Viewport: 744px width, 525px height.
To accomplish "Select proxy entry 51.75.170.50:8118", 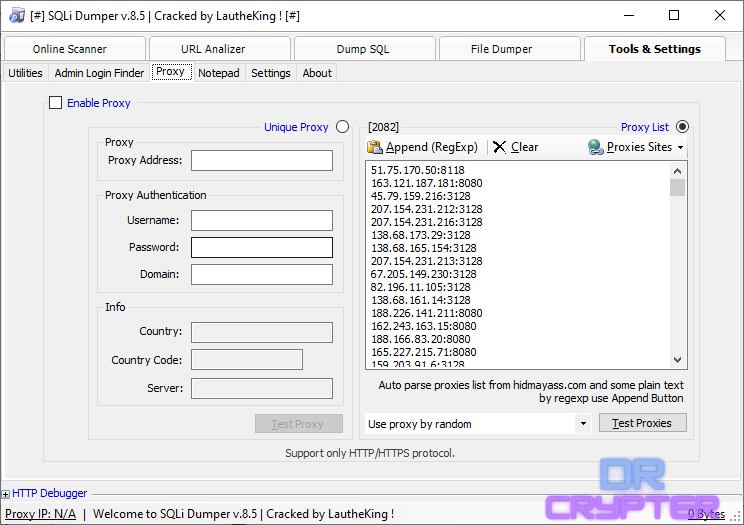I will click(418, 170).
